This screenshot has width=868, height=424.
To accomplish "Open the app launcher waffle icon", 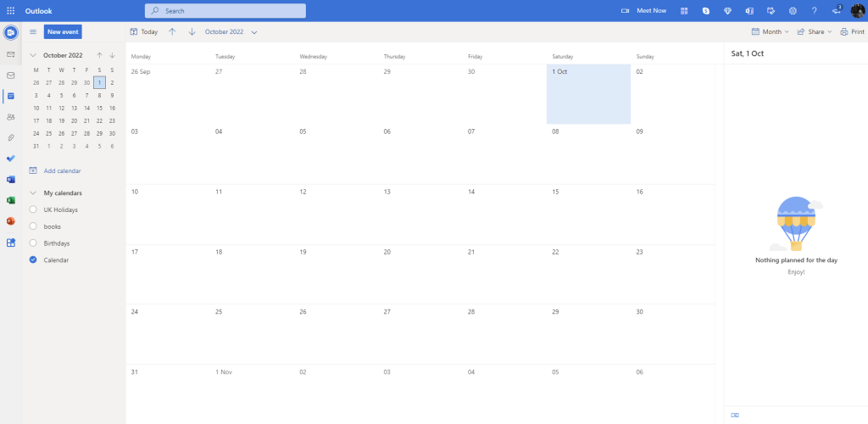I will pos(10,10).
